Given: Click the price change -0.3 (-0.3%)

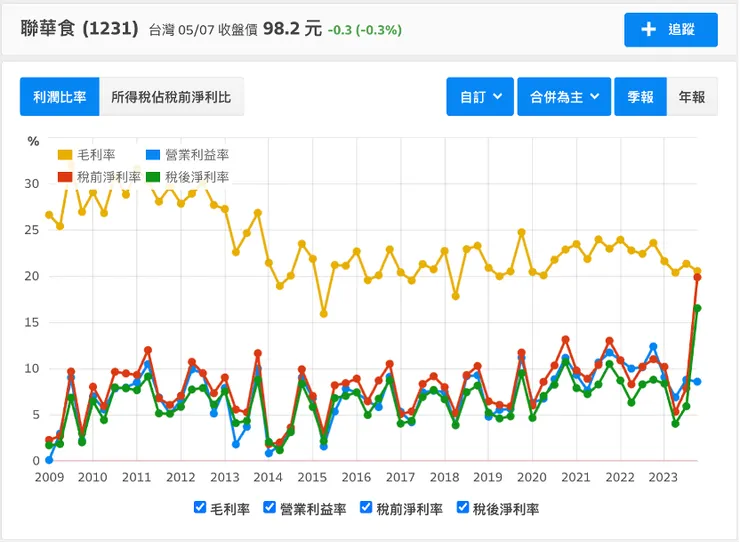Looking at the screenshot, I should [365, 30].
